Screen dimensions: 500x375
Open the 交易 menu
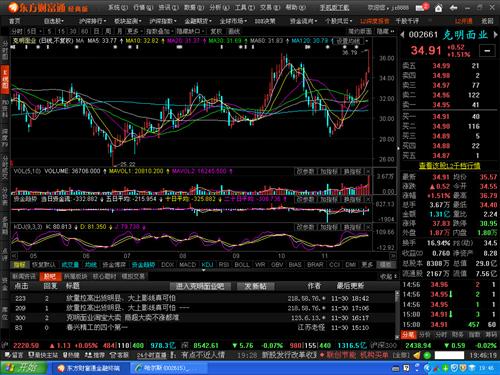pos(270,7)
